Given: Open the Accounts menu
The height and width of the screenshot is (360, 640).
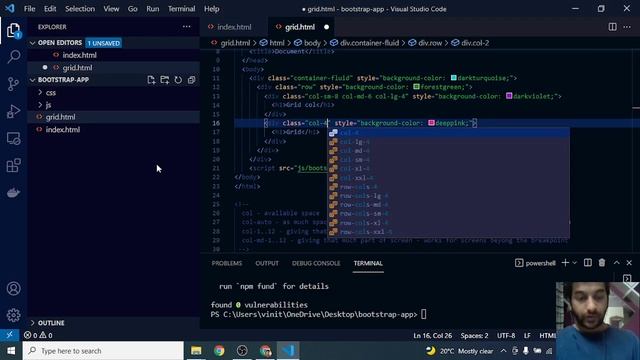Looking at the screenshot, I should click(x=13, y=289).
